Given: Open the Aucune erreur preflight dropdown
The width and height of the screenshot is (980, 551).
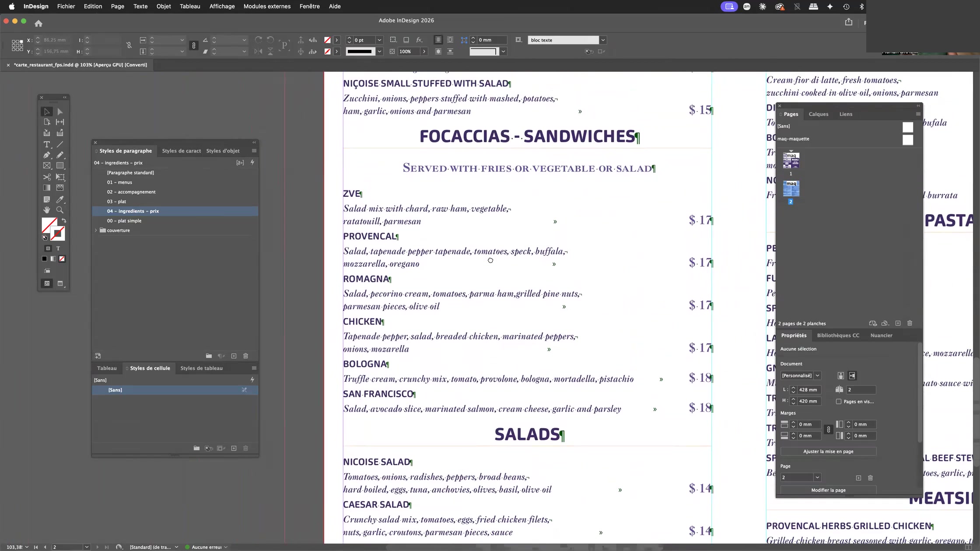Looking at the screenshot, I should coord(226,547).
